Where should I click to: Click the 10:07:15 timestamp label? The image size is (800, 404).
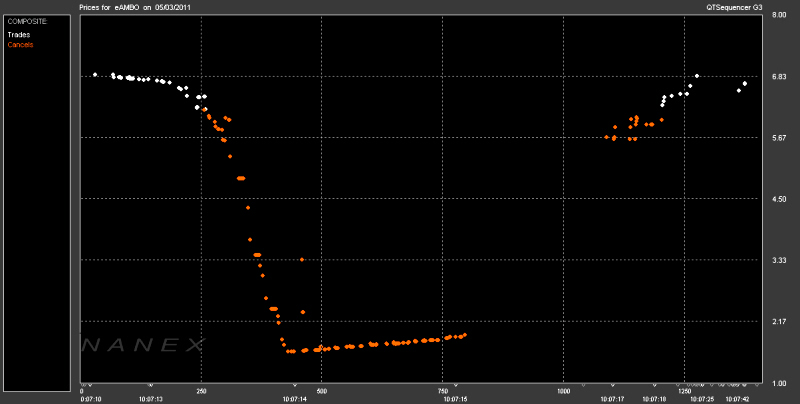(454, 398)
